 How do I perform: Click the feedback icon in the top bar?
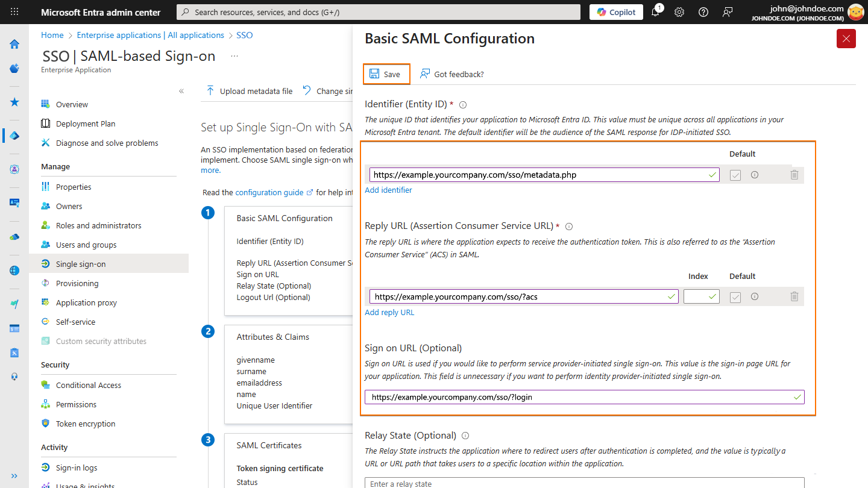coord(728,12)
